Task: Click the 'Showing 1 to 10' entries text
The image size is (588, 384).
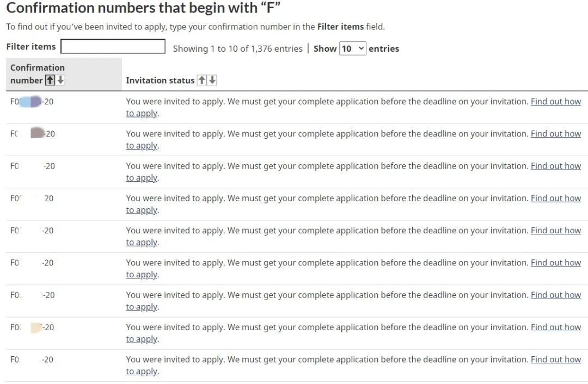Action: point(237,49)
